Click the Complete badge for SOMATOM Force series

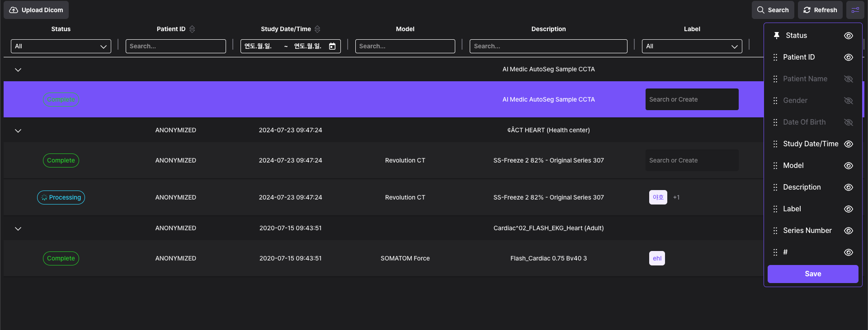(61, 258)
